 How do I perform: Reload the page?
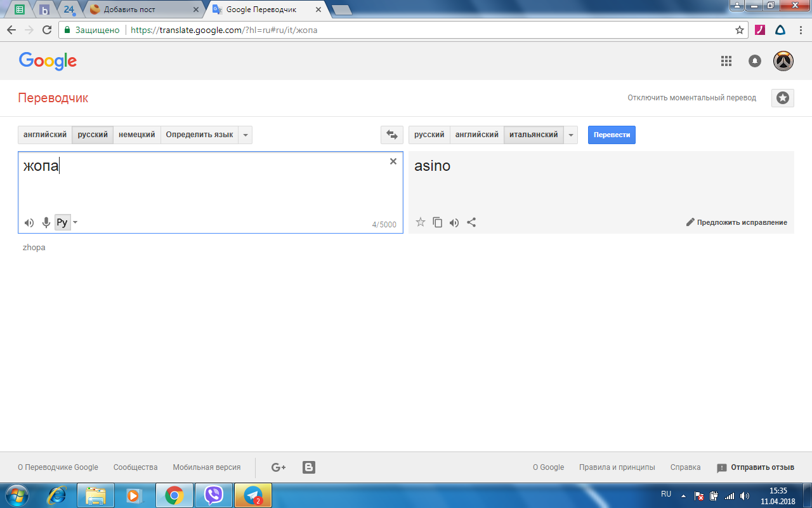pos(46,30)
